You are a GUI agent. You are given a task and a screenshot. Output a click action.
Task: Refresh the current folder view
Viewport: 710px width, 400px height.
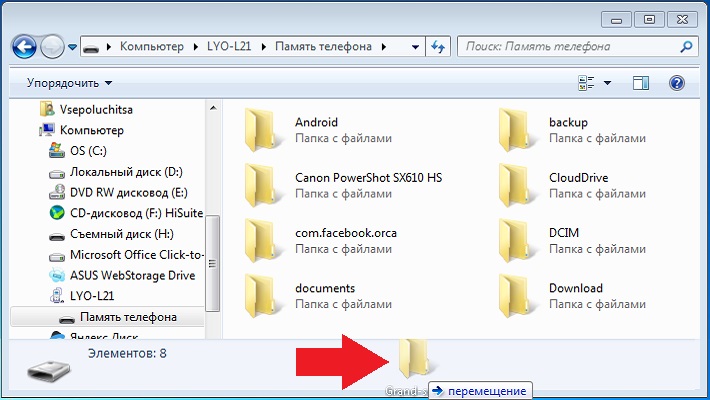click(x=437, y=46)
